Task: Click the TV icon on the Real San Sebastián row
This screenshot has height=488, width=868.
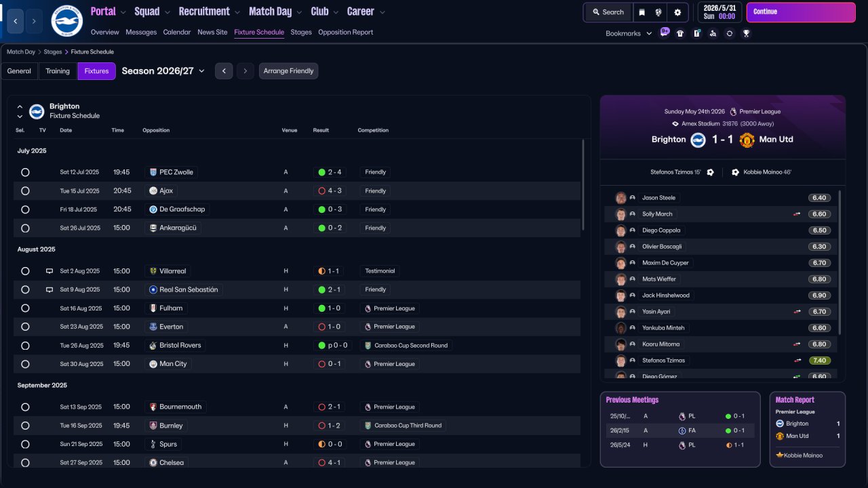Action: point(50,289)
